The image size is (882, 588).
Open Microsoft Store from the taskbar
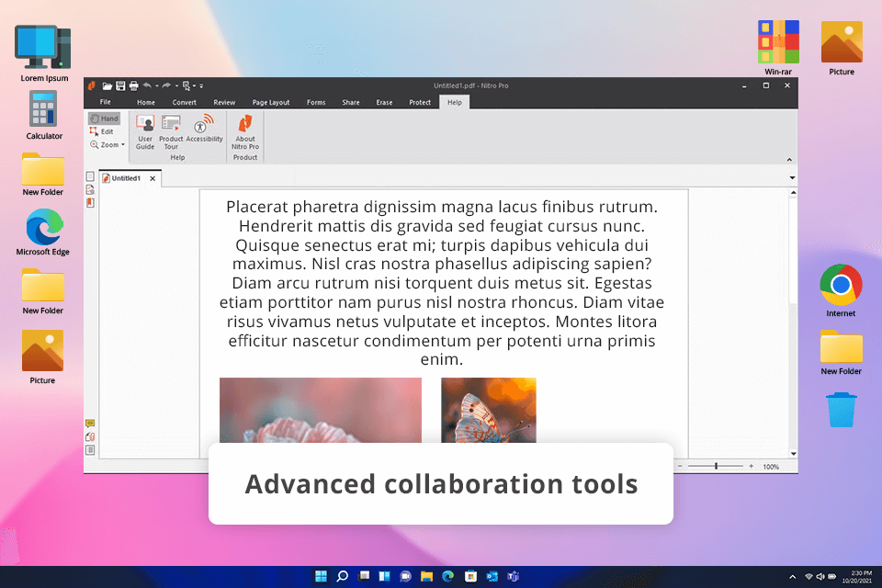pos(470,576)
